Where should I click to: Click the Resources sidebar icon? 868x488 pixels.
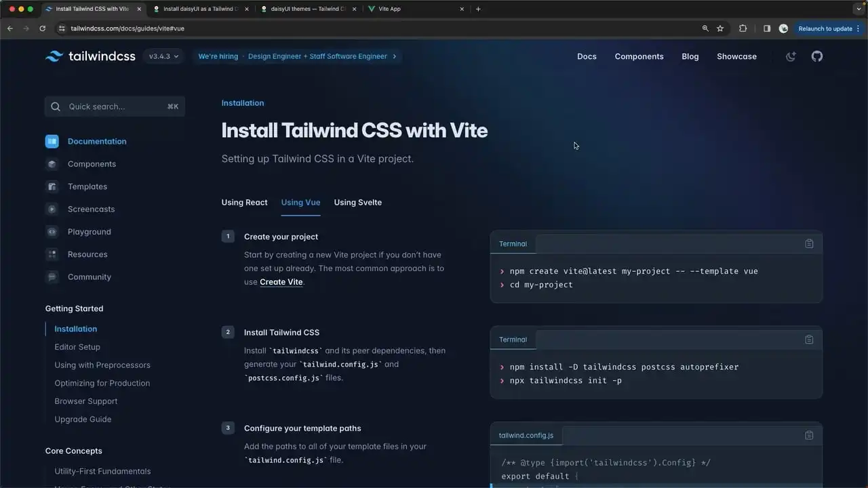click(52, 254)
